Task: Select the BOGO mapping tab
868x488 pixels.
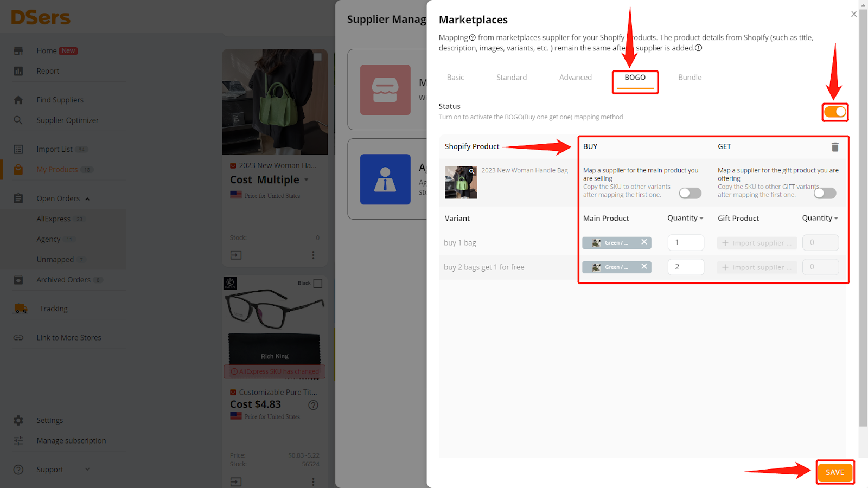Action: click(635, 78)
